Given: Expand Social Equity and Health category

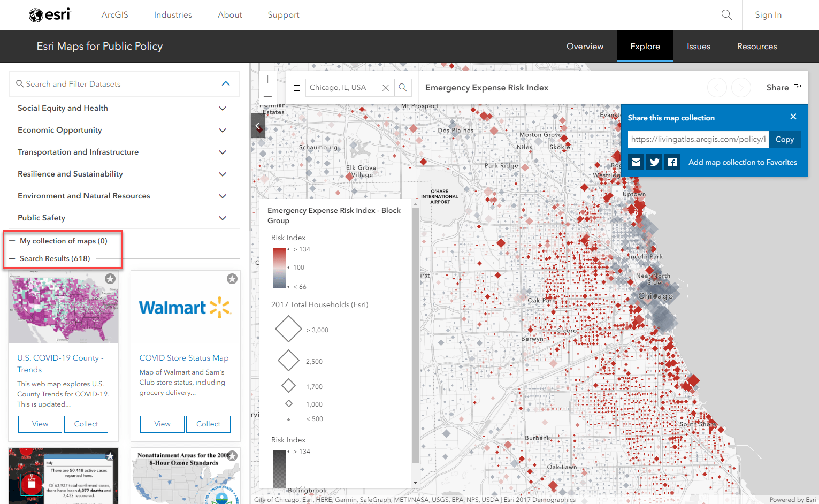Looking at the screenshot, I should (124, 108).
